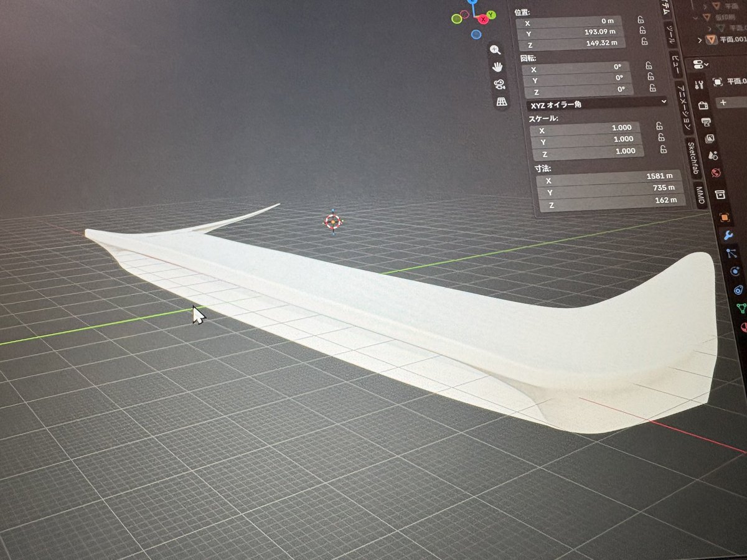This screenshot has height=560, width=747.
Task: Lock the スケール Z value
Action: [x=664, y=149]
